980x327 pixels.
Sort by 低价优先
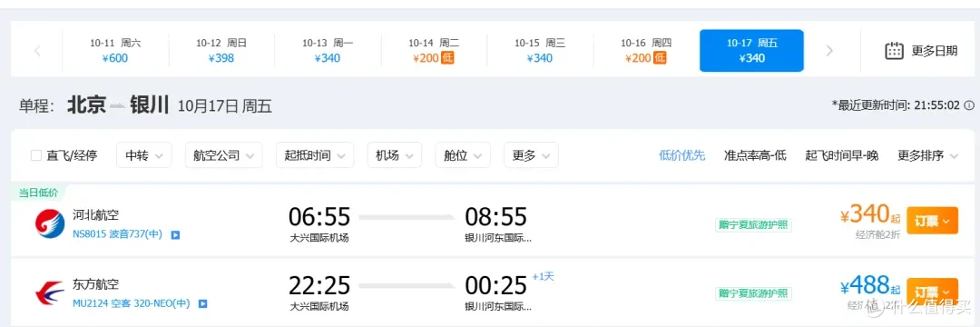coord(681,155)
